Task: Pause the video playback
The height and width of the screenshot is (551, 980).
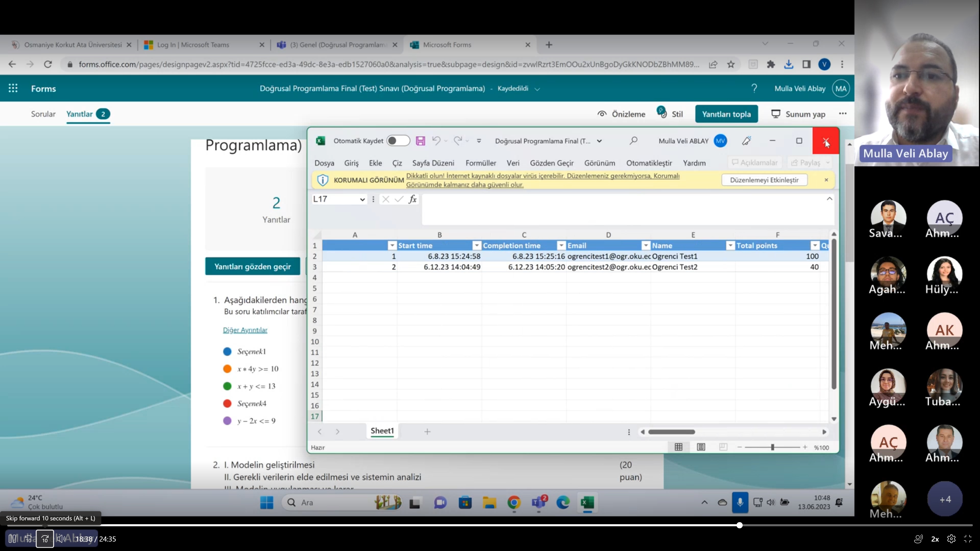Action: (12, 539)
